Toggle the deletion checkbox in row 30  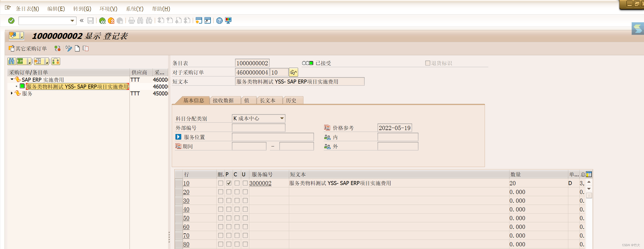[x=221, y=200]
